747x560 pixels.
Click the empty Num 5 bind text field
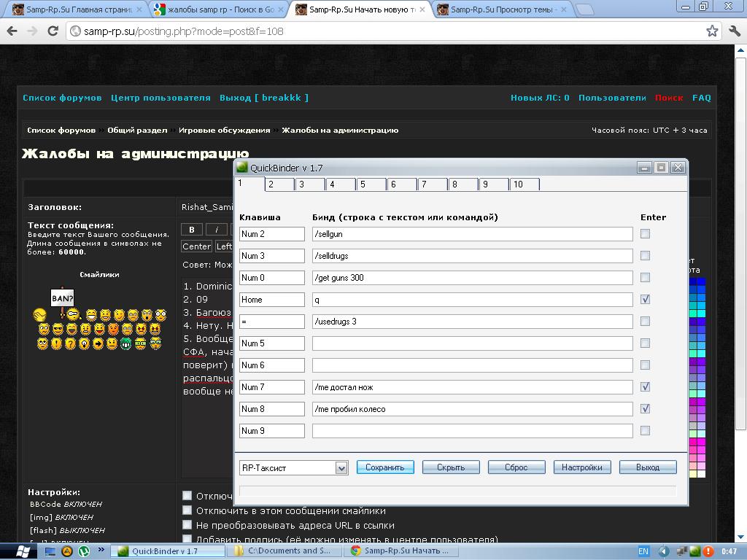click(472, 343)
